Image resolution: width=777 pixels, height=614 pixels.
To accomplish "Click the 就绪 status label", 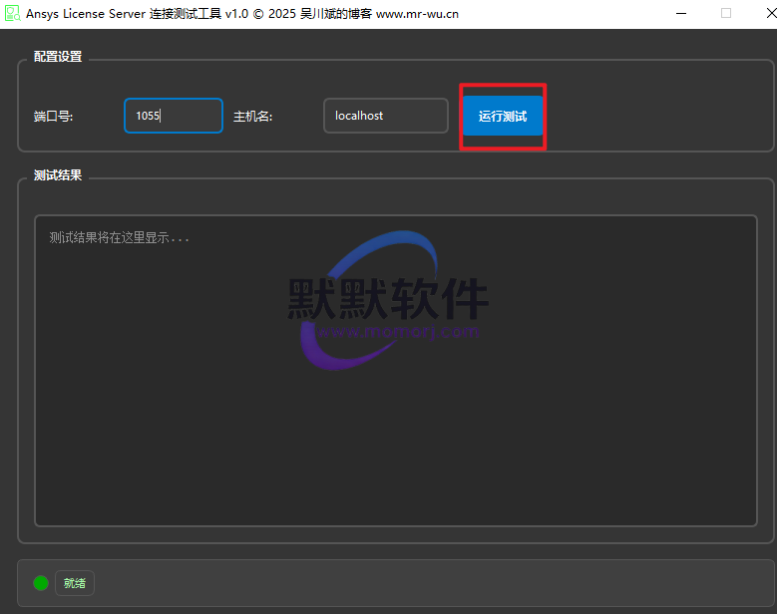I will (75, 583).
